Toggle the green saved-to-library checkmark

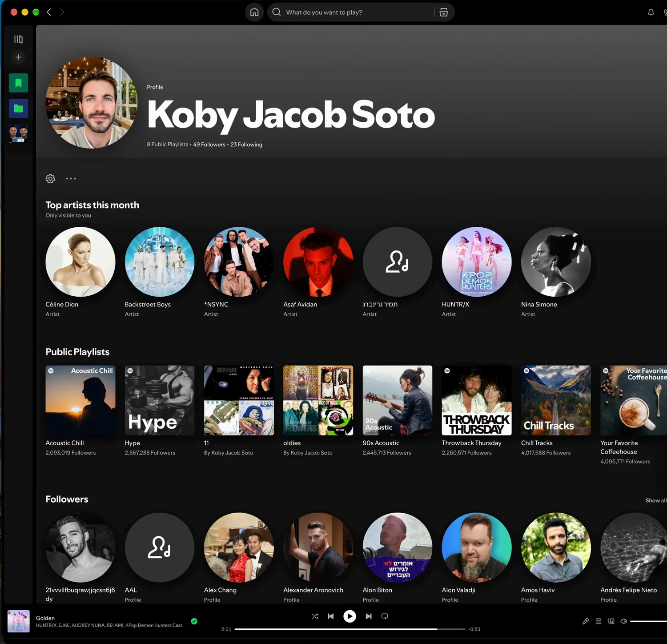click(x=194, y=621)
